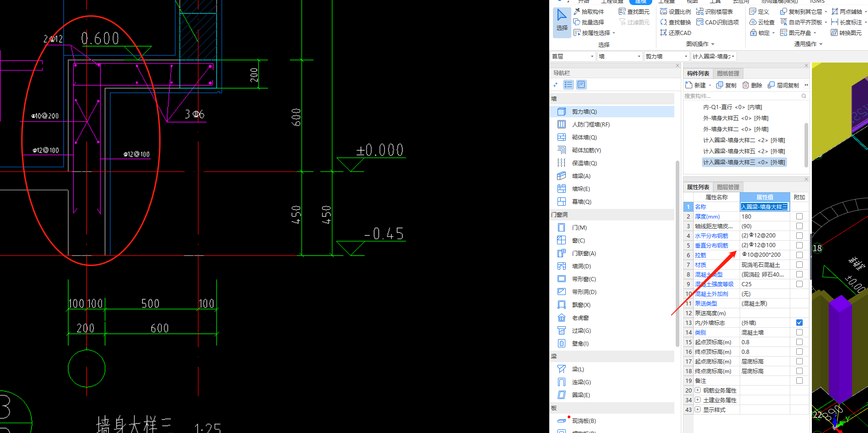
Task: Click the 转换图元 convert element tool
Action: pos(846,33)
